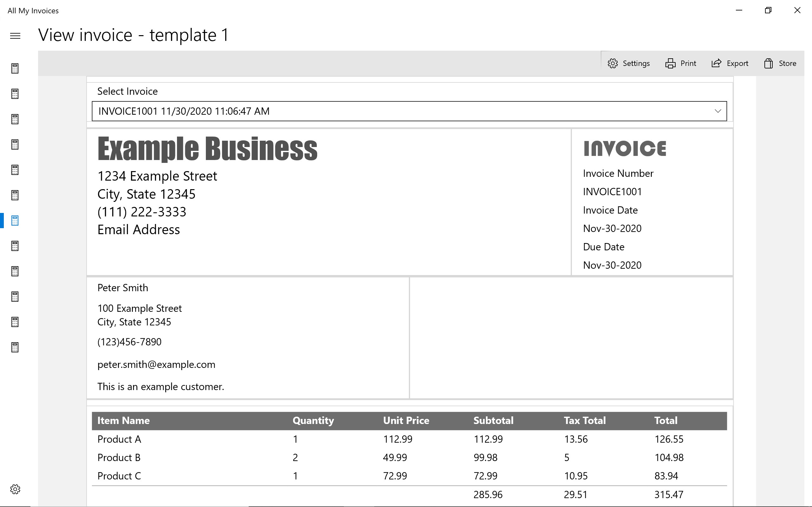
Task: Export the invoice via the Export icon
Action: point(717,63)
